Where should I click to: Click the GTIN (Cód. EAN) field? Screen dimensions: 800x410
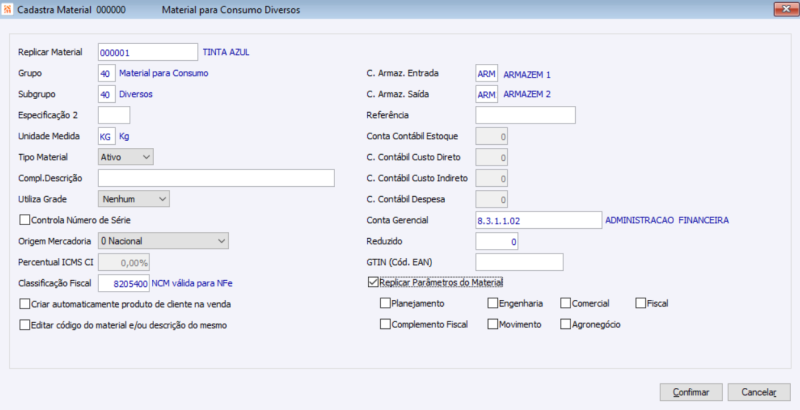(x=519, y=262)
